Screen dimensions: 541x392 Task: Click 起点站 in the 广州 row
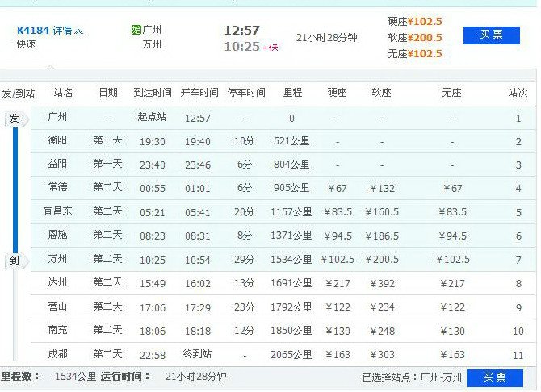point(152,117)
